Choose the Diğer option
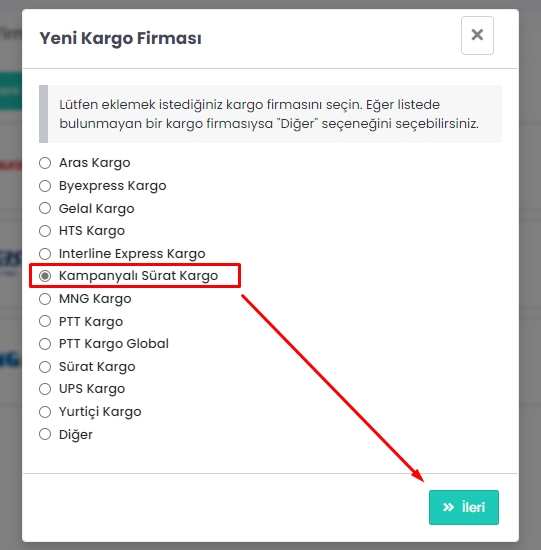 (x=45, y=434)
